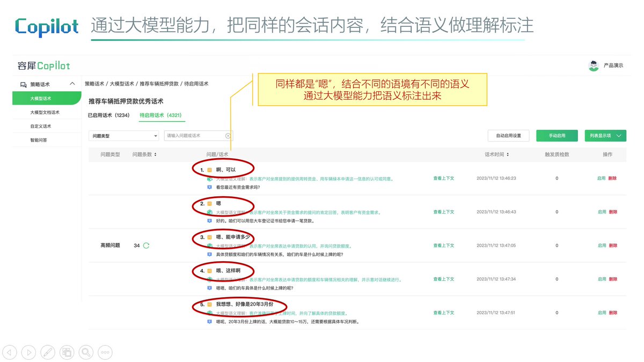Sort by 话术时间 column arrows
This screenshot has height=362, width=644.
(508, 154)
